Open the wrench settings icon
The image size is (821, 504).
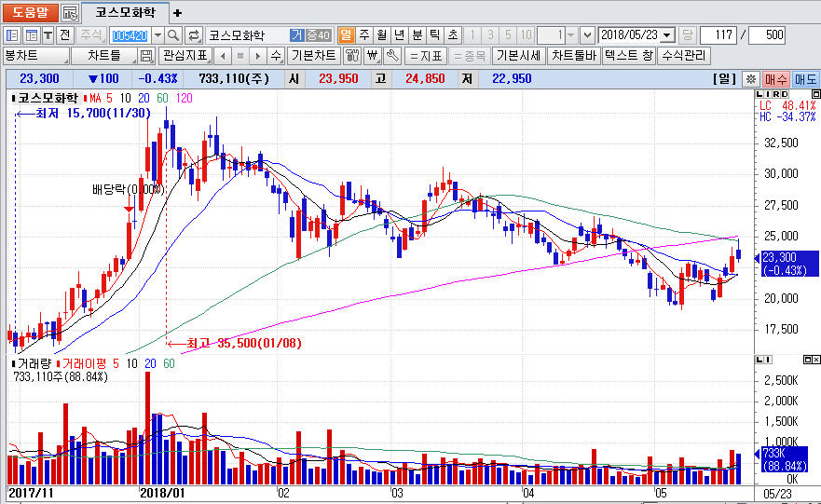(392, 55)
